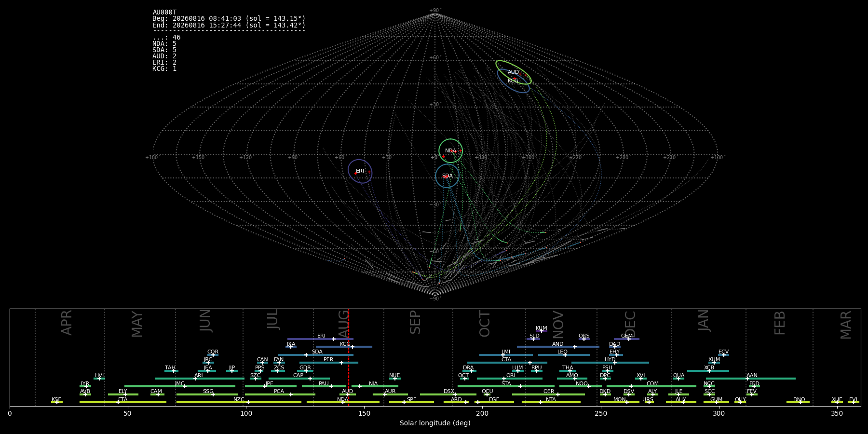
Task: Click the ETA shower bar
Action: pos(123,402)
